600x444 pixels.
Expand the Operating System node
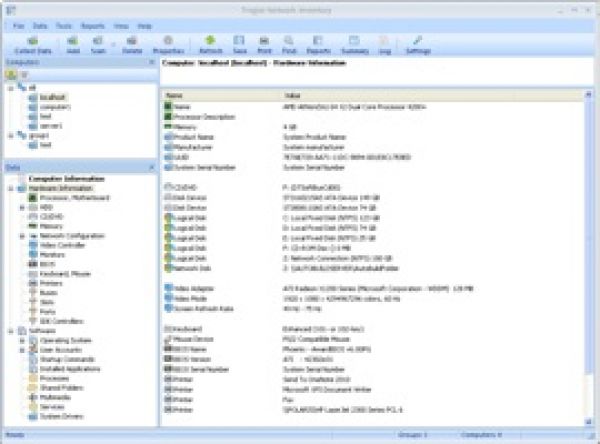tap(23, 341)
